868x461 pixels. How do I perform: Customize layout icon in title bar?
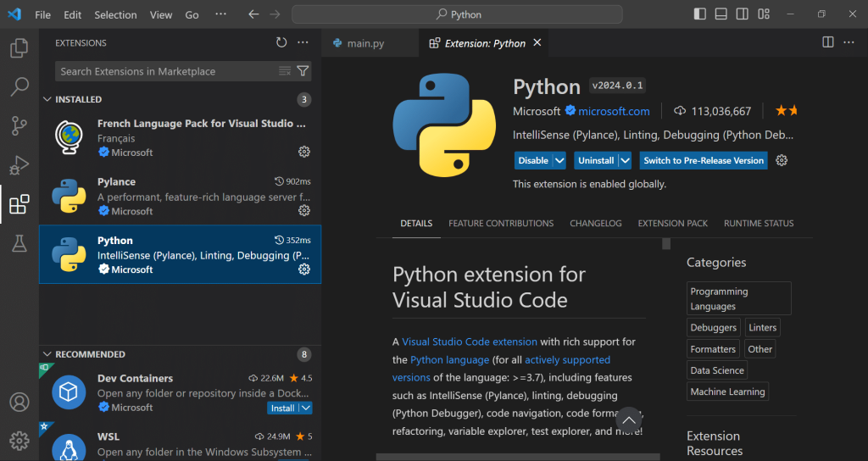(x=764, y=14)
